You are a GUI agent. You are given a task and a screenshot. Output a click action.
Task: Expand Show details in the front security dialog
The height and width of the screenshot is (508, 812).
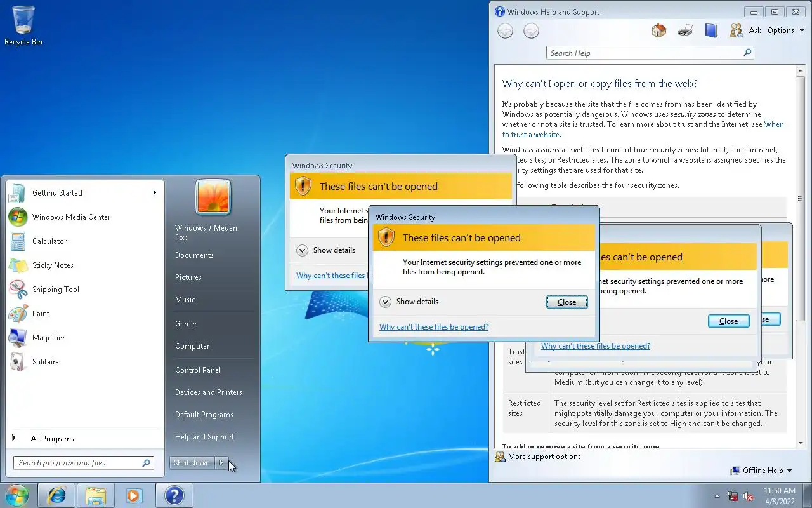coord(409,302)
